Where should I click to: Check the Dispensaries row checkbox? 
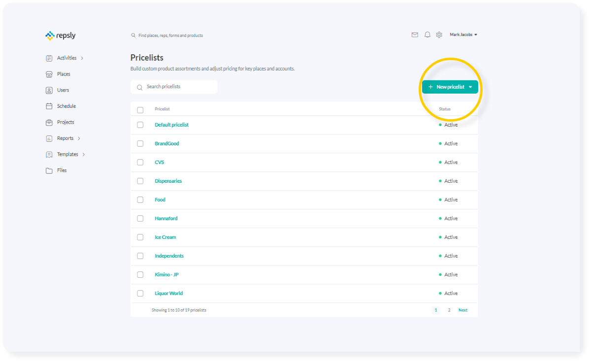point(140,181)
